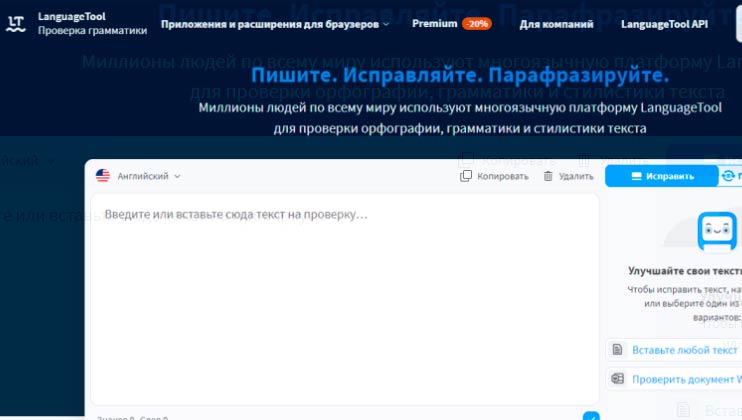Screen dimensions: 742x420
Task: Click the robot mascot illustration
Action: [x=717, y=231]
